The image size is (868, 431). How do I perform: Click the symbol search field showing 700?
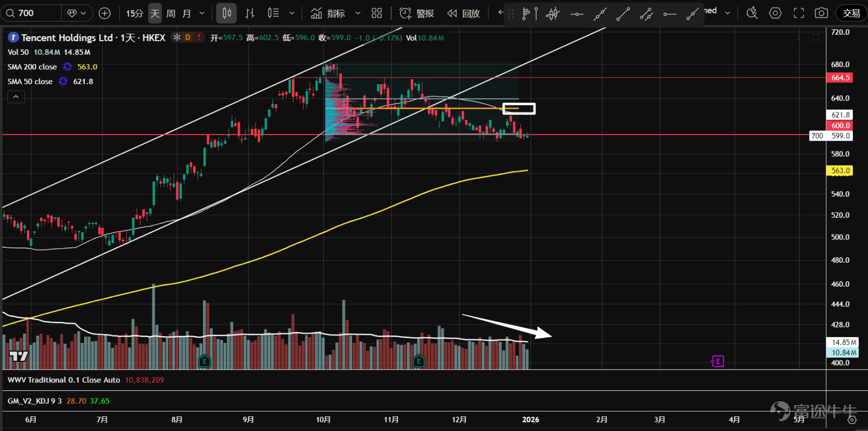tap(31, 13)
